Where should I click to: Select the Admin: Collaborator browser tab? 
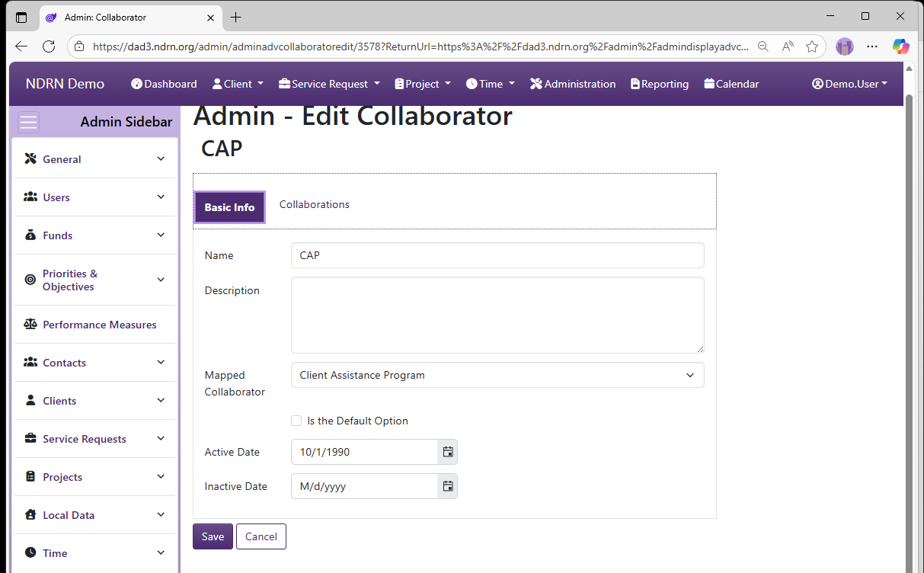pos(129,17)
